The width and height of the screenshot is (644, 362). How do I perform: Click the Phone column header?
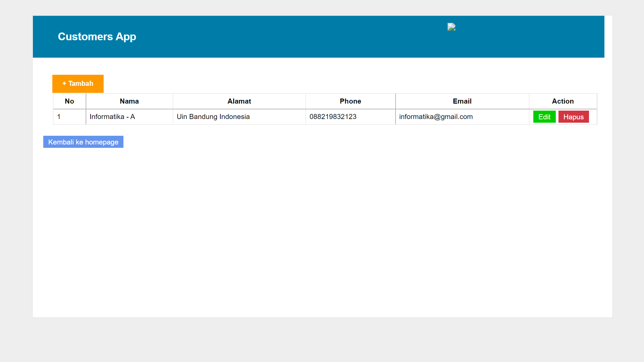pos(350,101)
